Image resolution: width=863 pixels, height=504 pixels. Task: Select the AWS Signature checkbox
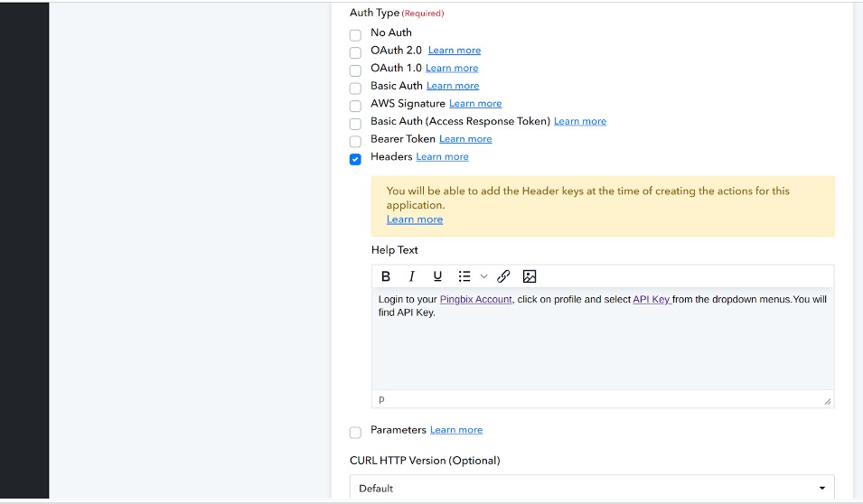(355, 106)
